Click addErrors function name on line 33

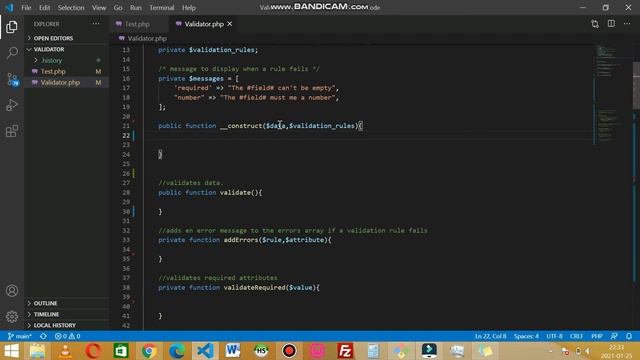pos(241,240)
